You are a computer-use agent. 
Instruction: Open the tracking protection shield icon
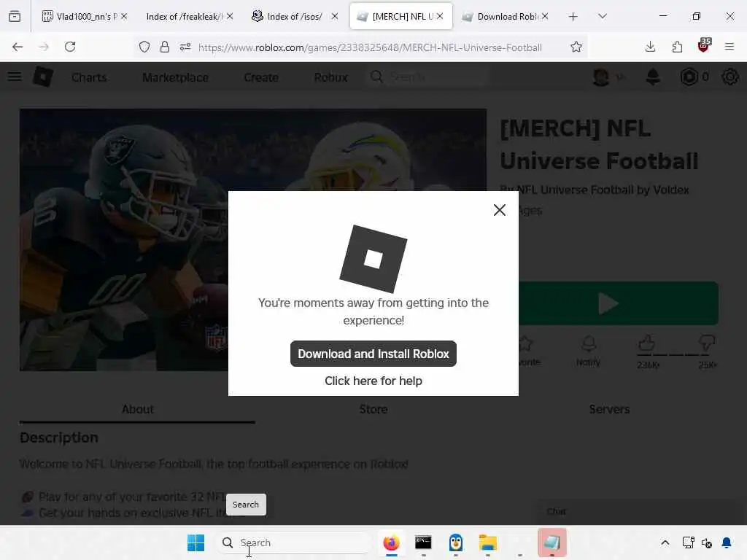pyautogui.click(x=144, y=47)
